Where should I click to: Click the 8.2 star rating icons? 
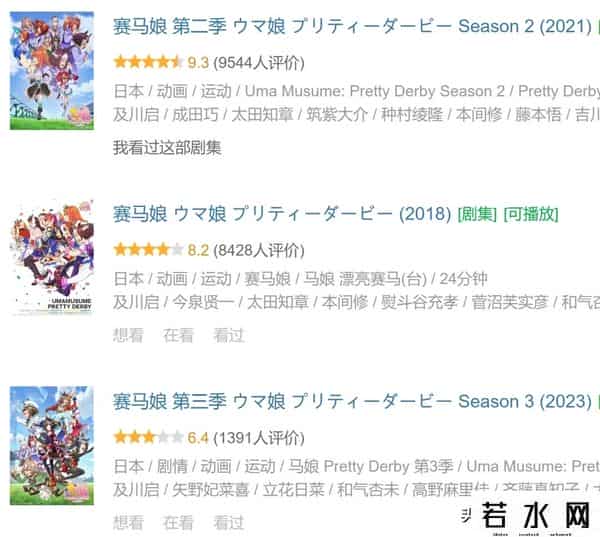148,249
